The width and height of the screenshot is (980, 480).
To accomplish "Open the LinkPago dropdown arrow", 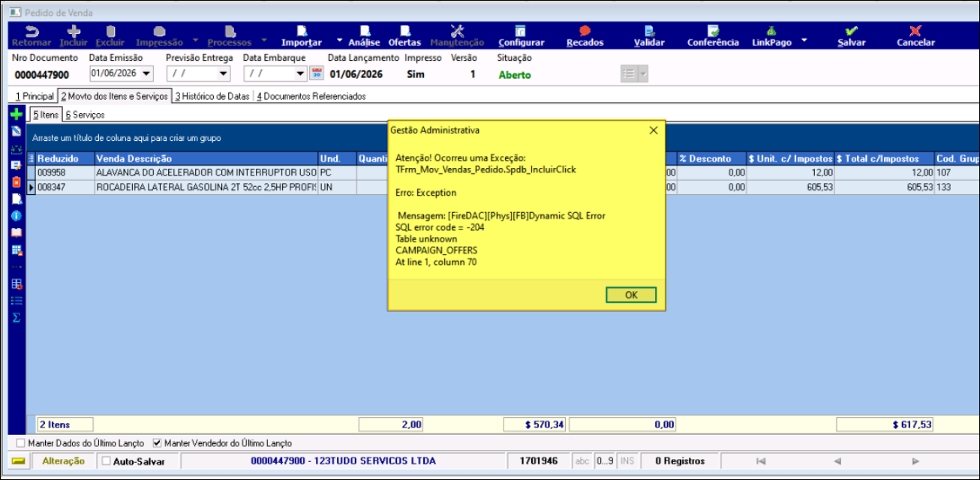I will [804, 39].
